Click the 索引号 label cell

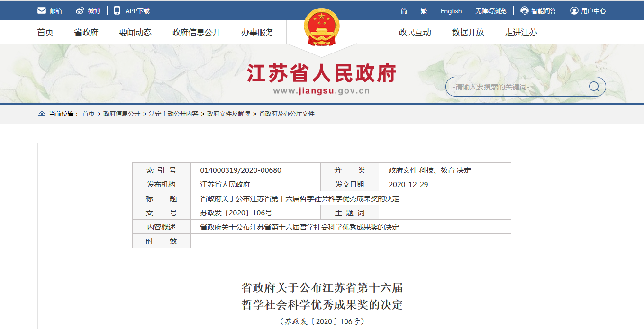162,170
